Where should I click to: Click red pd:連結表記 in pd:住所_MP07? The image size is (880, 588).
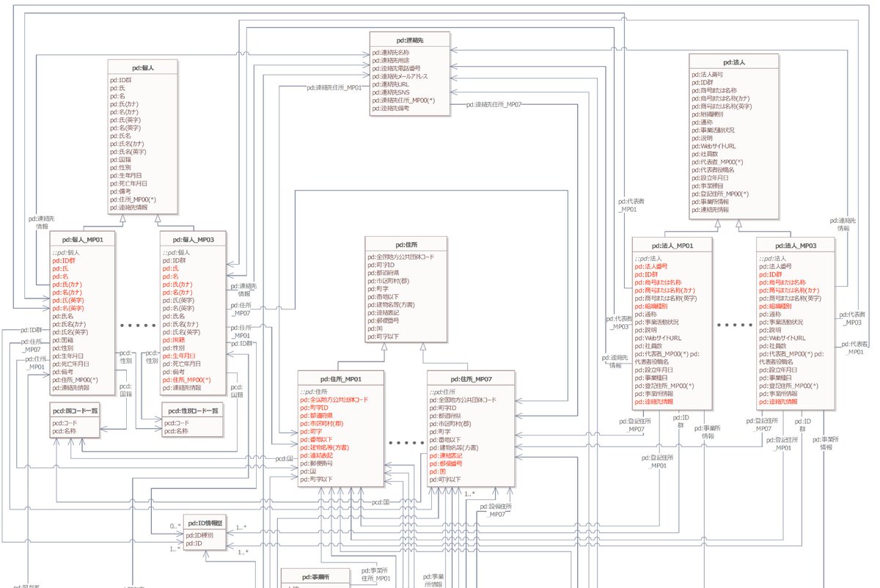click(x=445, y=455)
